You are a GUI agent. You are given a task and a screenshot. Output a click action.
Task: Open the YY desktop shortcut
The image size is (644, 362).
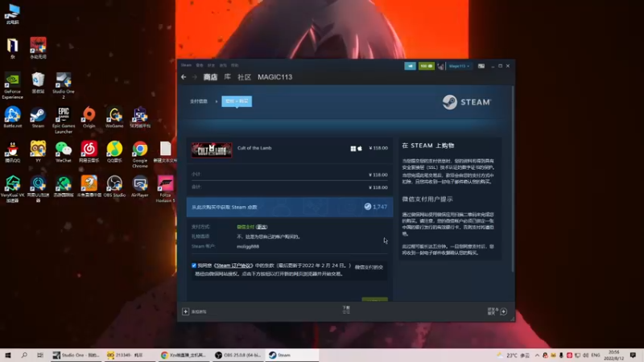(x=38, y=152)
